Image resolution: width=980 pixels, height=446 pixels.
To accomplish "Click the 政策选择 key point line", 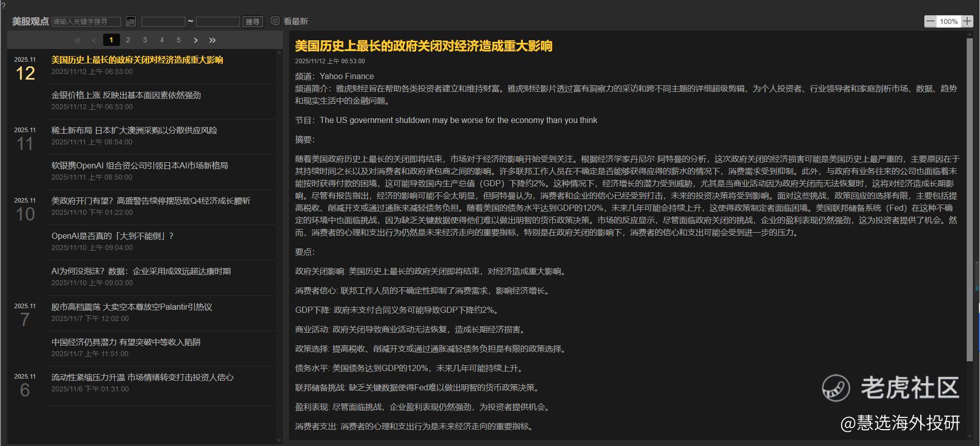I will pyautogui.click(x=432, y=349).
